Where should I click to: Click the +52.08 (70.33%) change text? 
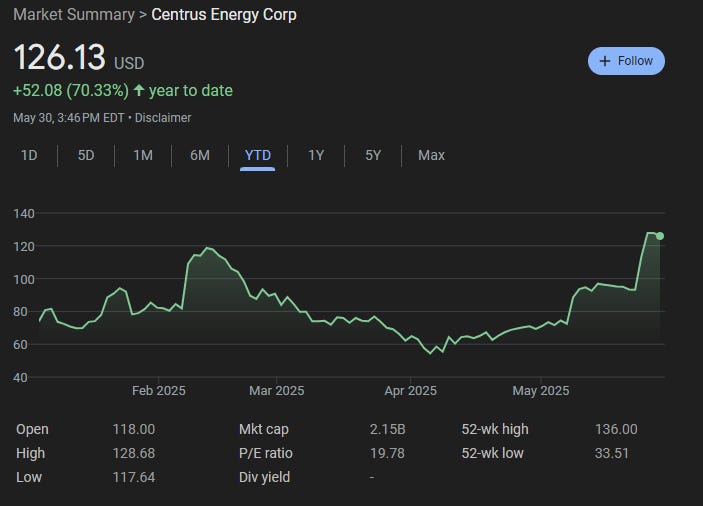click(x=71, y=91)
